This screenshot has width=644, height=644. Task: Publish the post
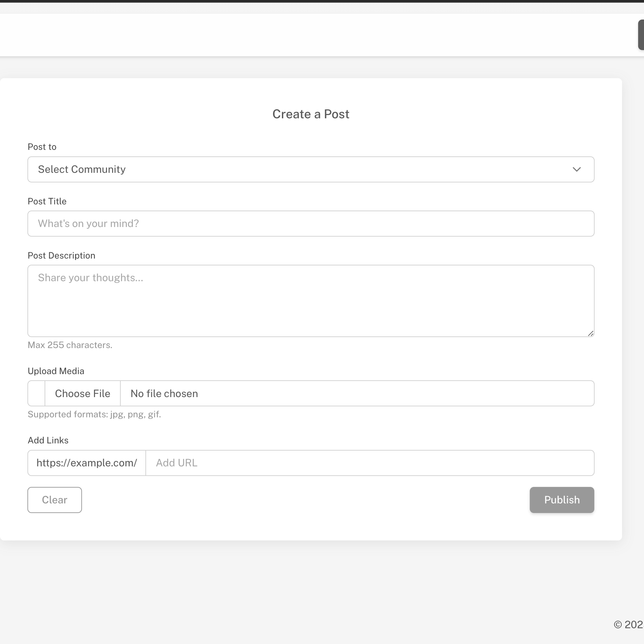click(x=562, y=500)
